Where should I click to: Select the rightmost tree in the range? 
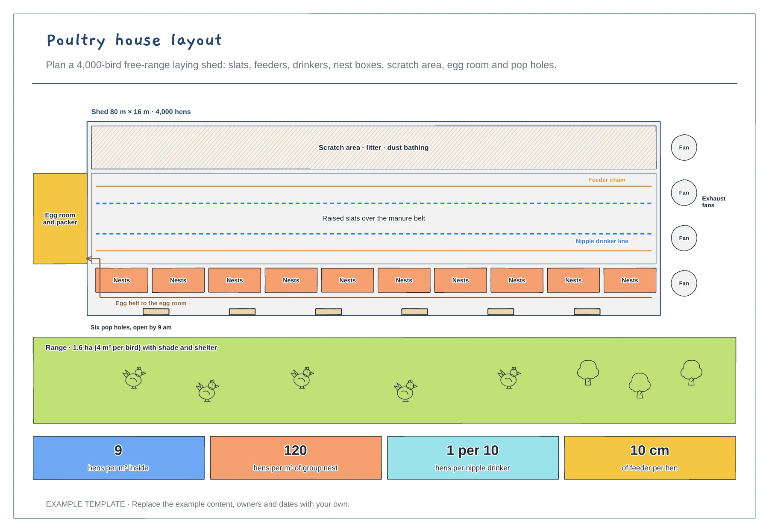[691, 373]
